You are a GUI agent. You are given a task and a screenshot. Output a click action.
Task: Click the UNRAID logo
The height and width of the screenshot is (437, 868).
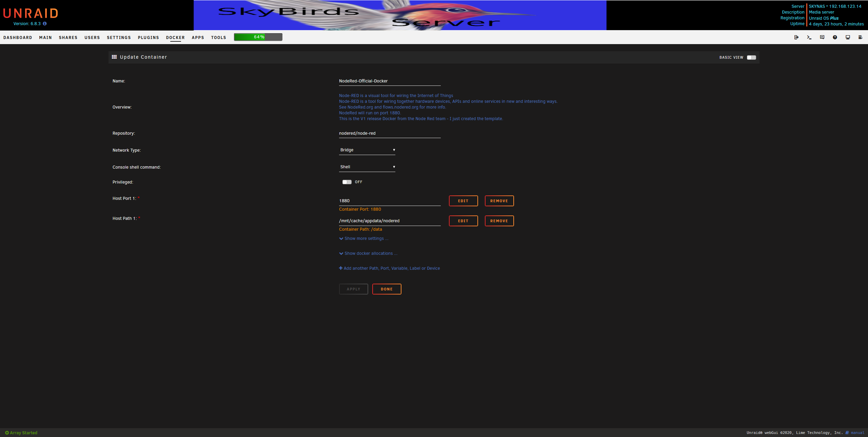tap(31, 13)
